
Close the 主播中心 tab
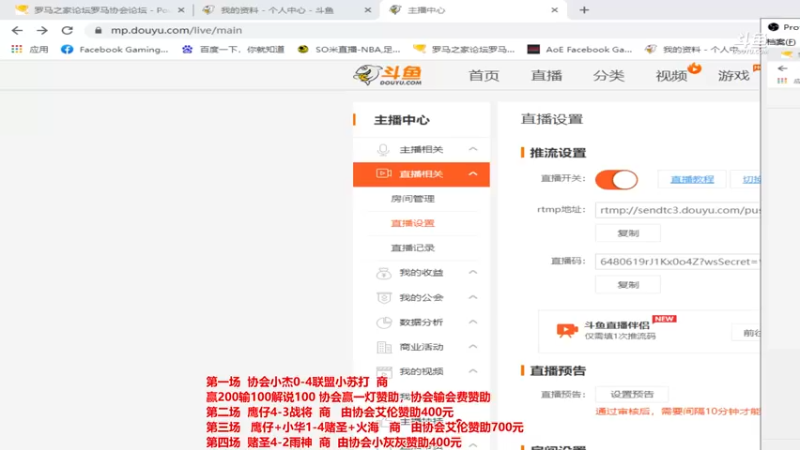click(x=555, y=10)
